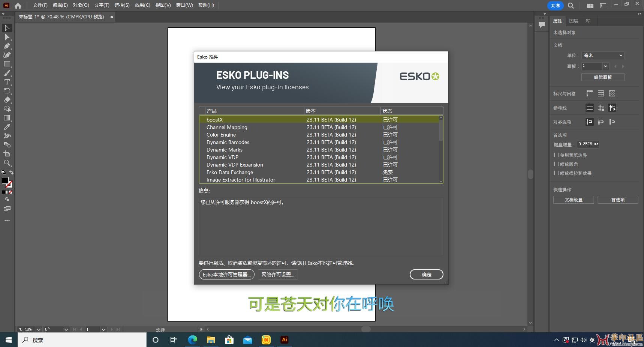Open the artboard navigation dropdown in status bar

click(103, 329)
